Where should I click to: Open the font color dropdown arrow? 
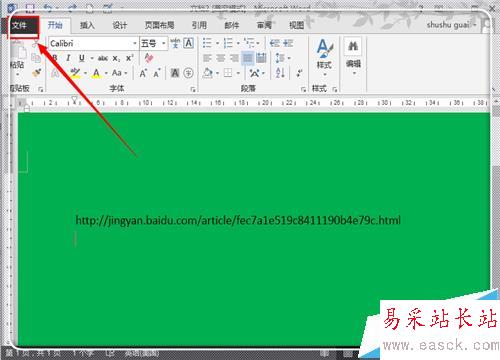pyautogui.click(x=106, y=73)
